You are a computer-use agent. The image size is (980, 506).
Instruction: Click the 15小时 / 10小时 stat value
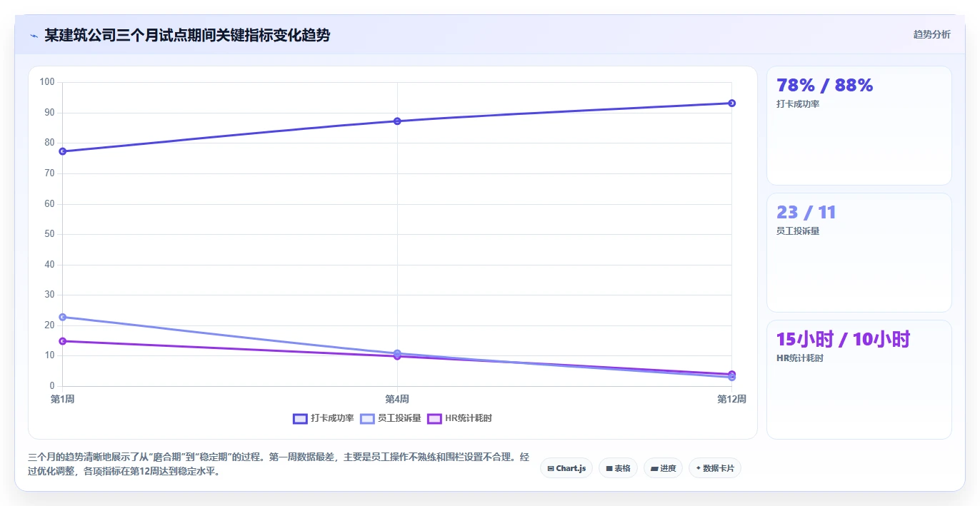(x=843, y=340)
